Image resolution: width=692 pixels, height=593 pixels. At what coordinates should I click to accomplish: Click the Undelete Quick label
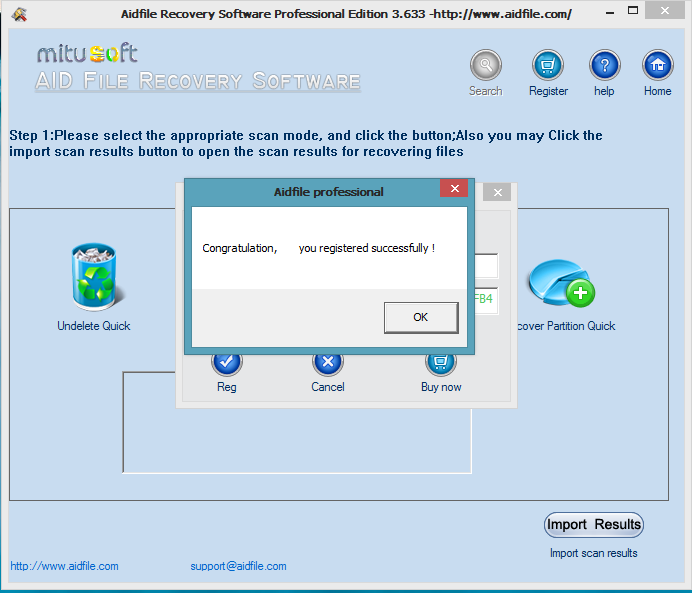pos(94,326)
